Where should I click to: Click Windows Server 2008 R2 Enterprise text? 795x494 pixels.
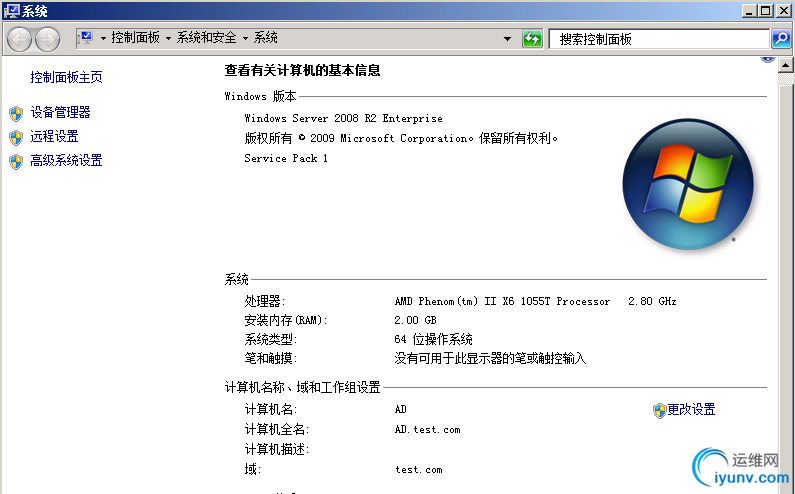[x=343, y=118]
